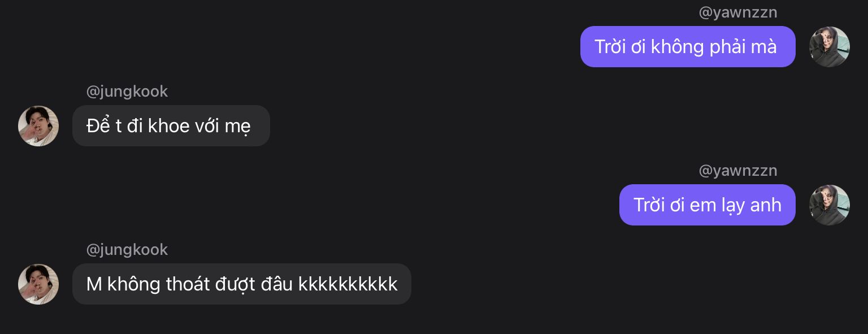This screenshot has width=868, height=334.
Task: Select the "Trời ơi em lạy anh" bubble
Action: click(x=707, y=205)
